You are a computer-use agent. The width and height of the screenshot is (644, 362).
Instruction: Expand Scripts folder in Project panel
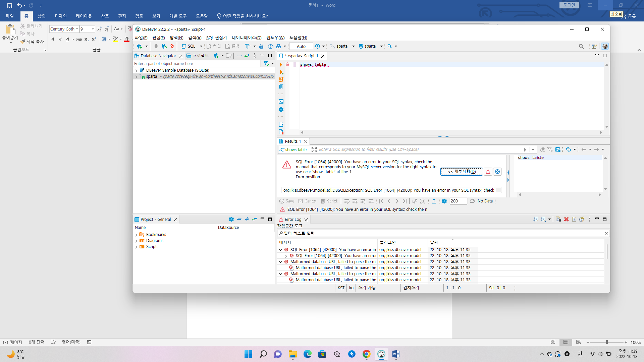(136, 247)
